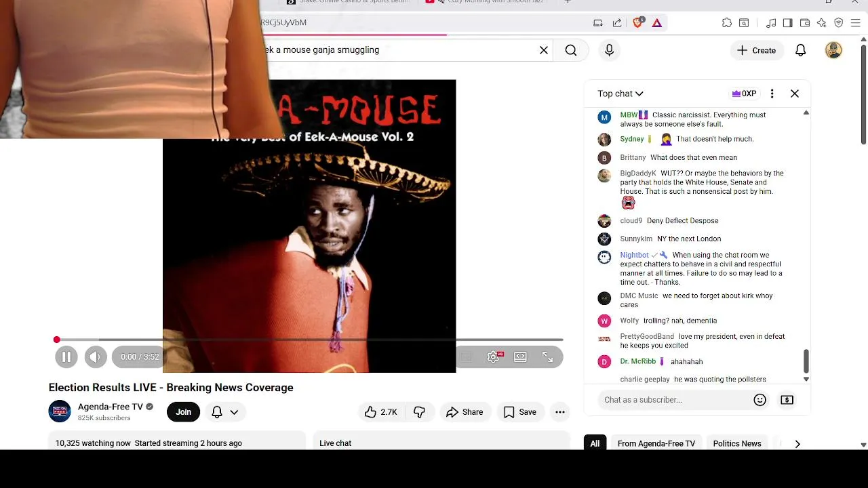This screenshot has height=488, width=868.
Task: Pause the video with the pause button
Action: coord(66,357)
